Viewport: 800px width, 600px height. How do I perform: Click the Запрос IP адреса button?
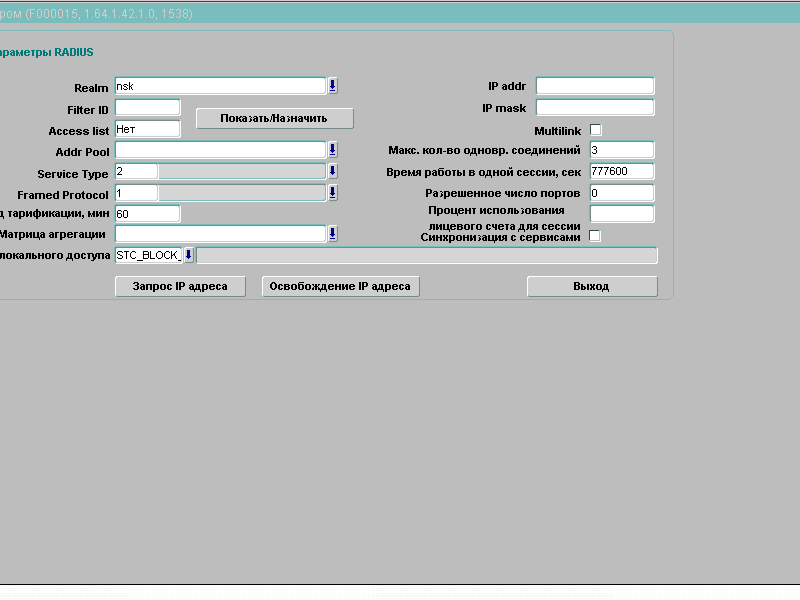tap(180, 286)
